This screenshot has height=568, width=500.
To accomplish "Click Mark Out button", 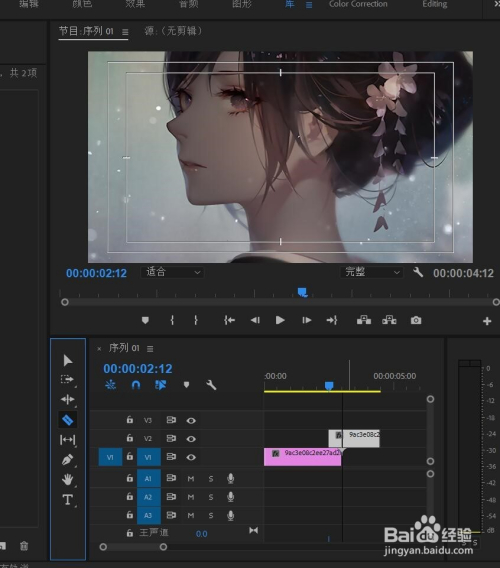I will click(196, 320).
